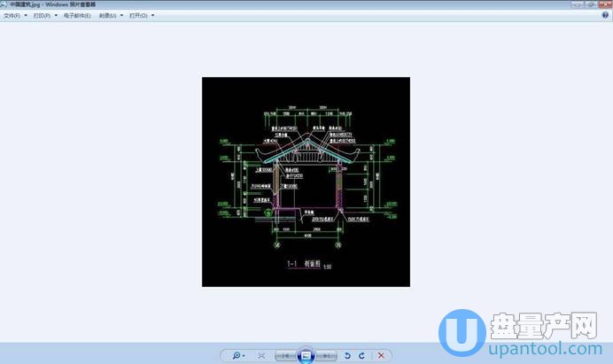Rotate the image clockwise
This screenshot has width=613, height=364.
click(361, 355)
